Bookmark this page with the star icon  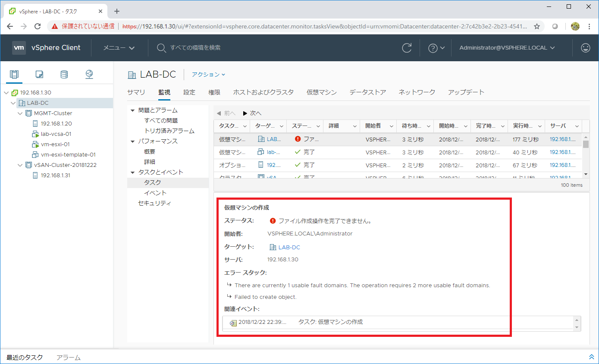[537, 26]
